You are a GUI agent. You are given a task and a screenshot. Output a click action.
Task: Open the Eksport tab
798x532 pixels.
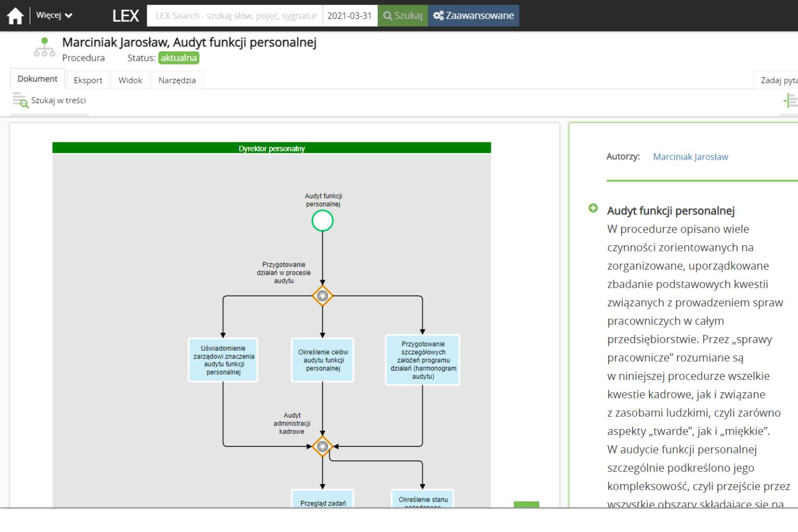[88, 81]
